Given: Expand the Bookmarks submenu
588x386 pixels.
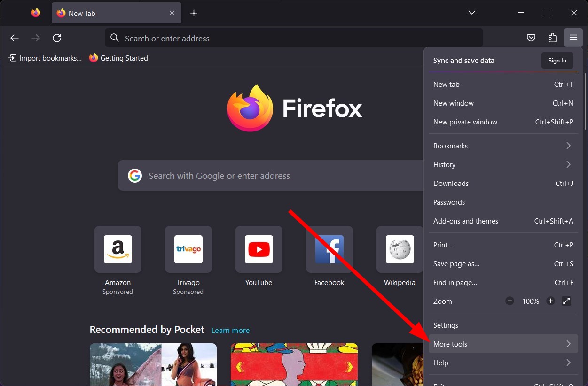Looking at the screenshot, I should point(503,146).
